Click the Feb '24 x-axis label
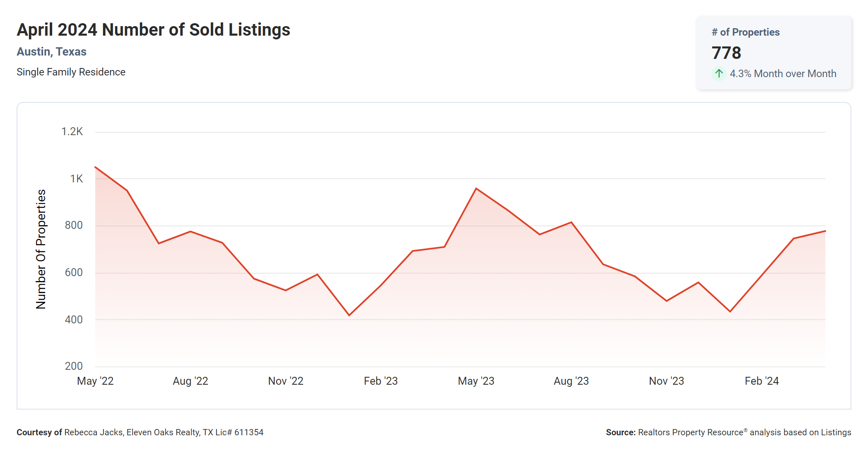Viewport: 868px width, 456px height. click(762, 381)
